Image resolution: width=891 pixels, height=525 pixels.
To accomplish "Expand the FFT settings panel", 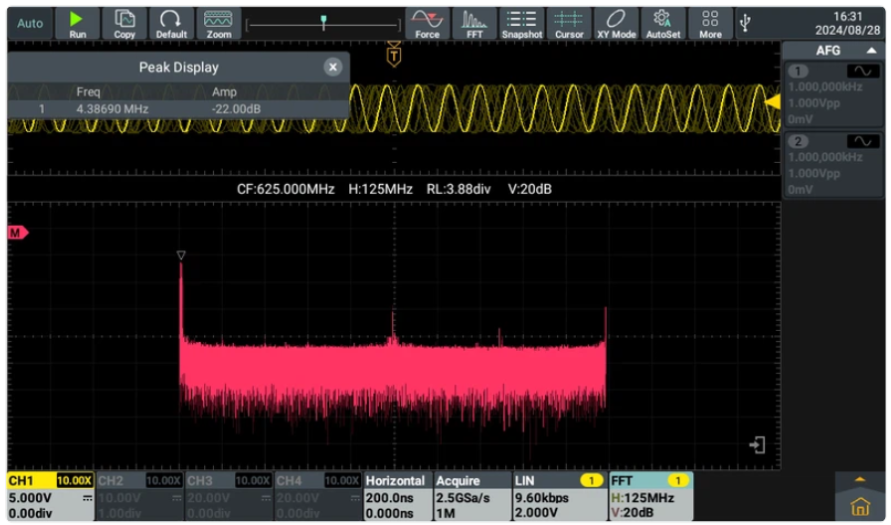I will [x=650, y=496].
